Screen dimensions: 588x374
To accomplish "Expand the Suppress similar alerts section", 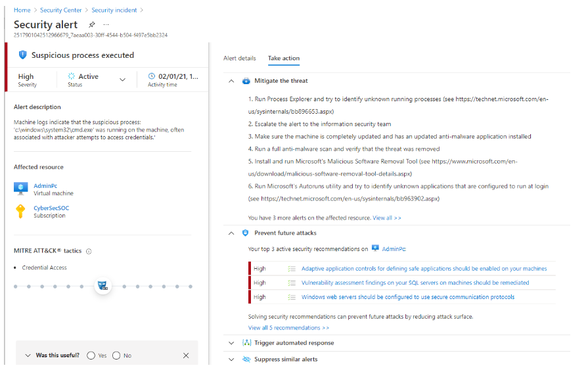I will (231, 360).
